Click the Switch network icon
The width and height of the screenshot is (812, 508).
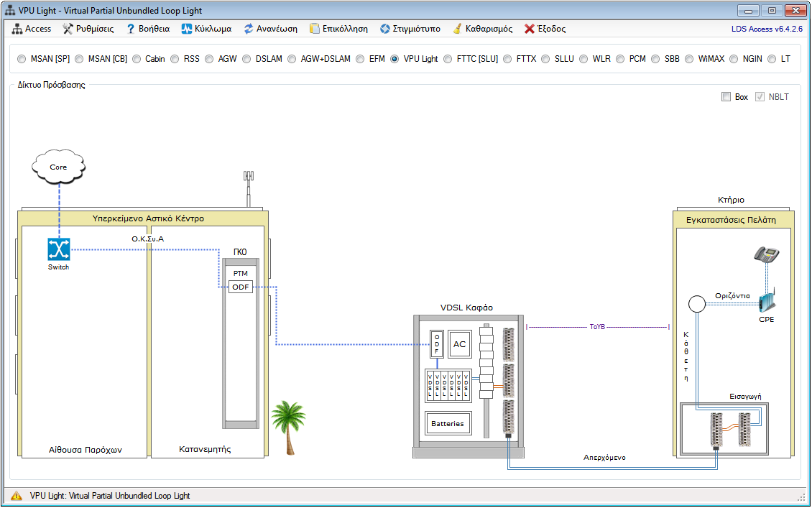(x=58, y=249)
